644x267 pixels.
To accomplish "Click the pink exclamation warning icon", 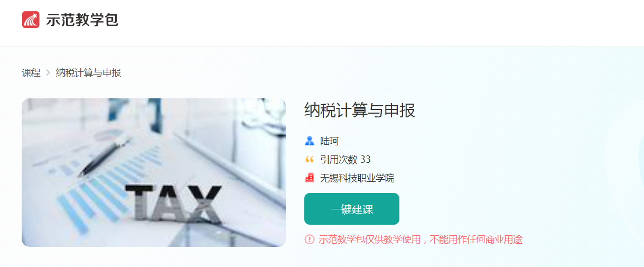I will click(310, 240).
